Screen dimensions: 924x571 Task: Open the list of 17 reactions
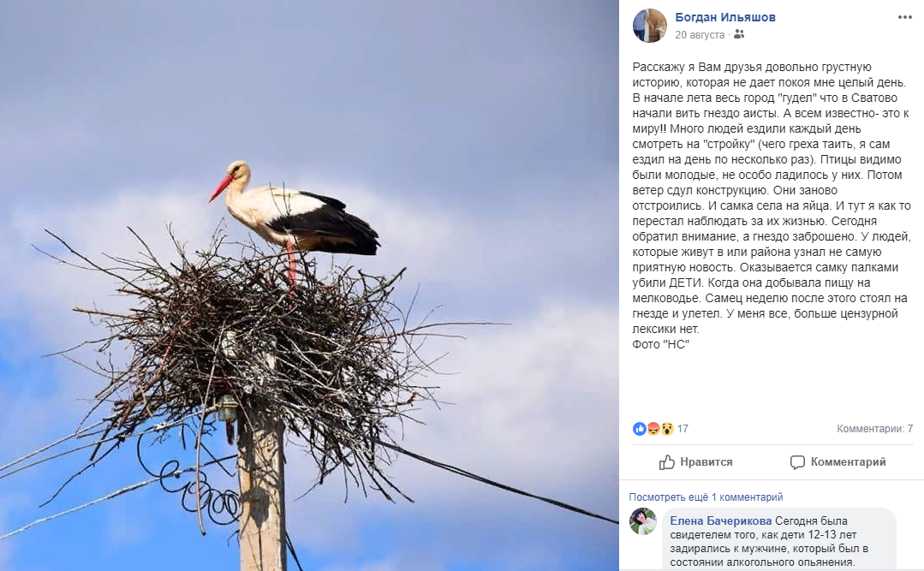(683, 429)
